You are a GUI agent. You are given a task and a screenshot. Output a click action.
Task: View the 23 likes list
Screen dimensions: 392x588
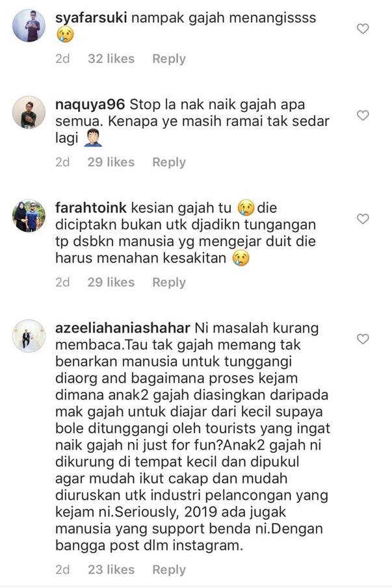click(111, 569)
